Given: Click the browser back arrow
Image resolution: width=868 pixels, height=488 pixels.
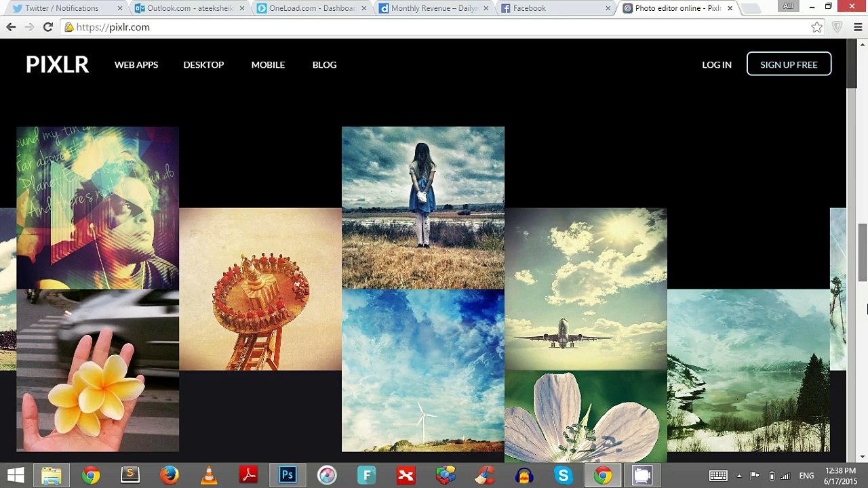Looking at the screenshot, I should (11, 27).
